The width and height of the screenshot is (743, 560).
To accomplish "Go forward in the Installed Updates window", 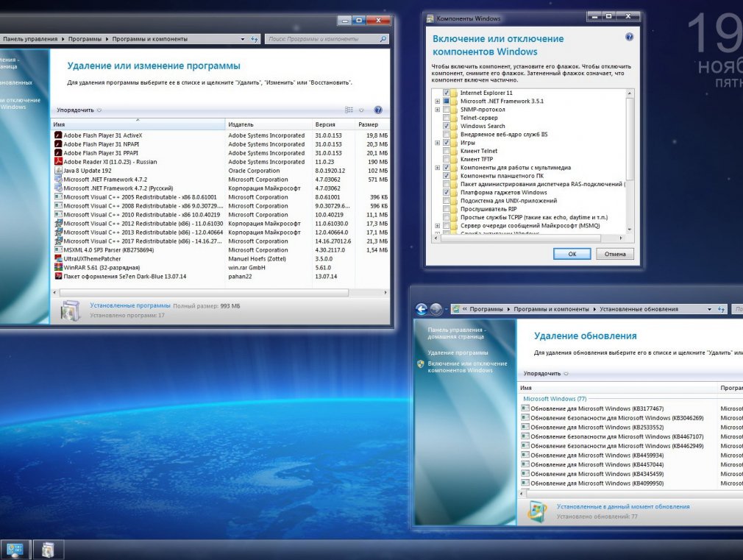I will click(x=436, y=309).
